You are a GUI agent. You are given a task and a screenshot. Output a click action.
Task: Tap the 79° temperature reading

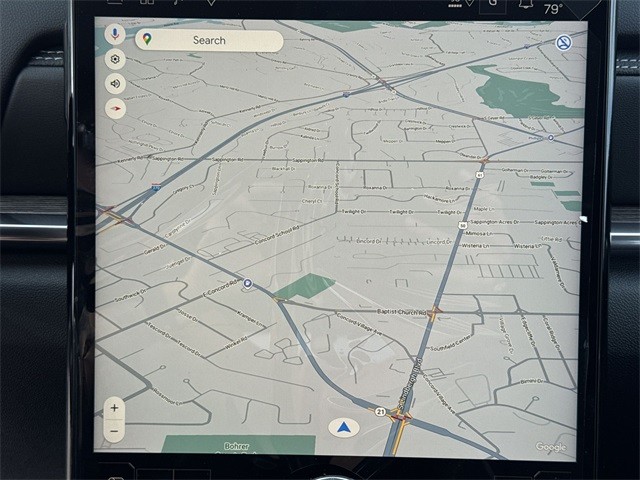pos(553,9)
